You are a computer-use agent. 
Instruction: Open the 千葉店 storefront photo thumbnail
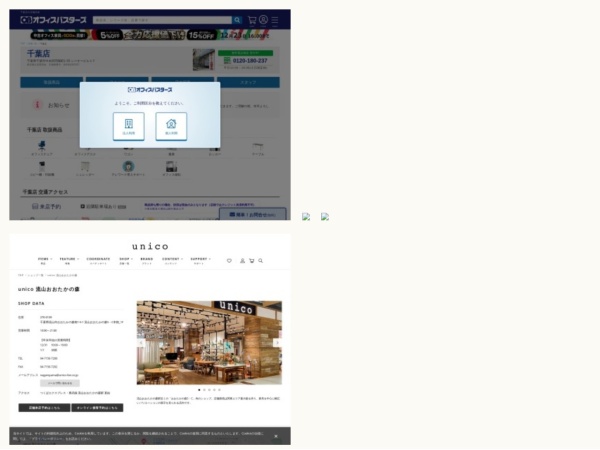coord(204,59)
